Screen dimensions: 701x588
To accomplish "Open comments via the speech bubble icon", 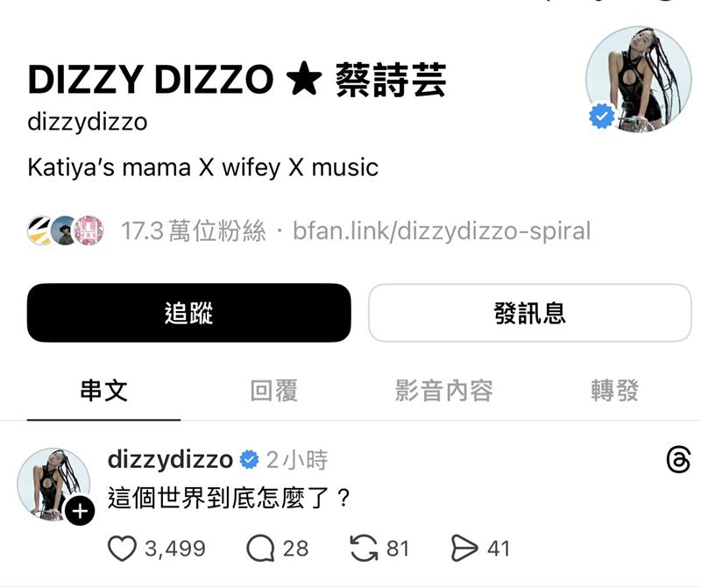I will click(260, 549).
